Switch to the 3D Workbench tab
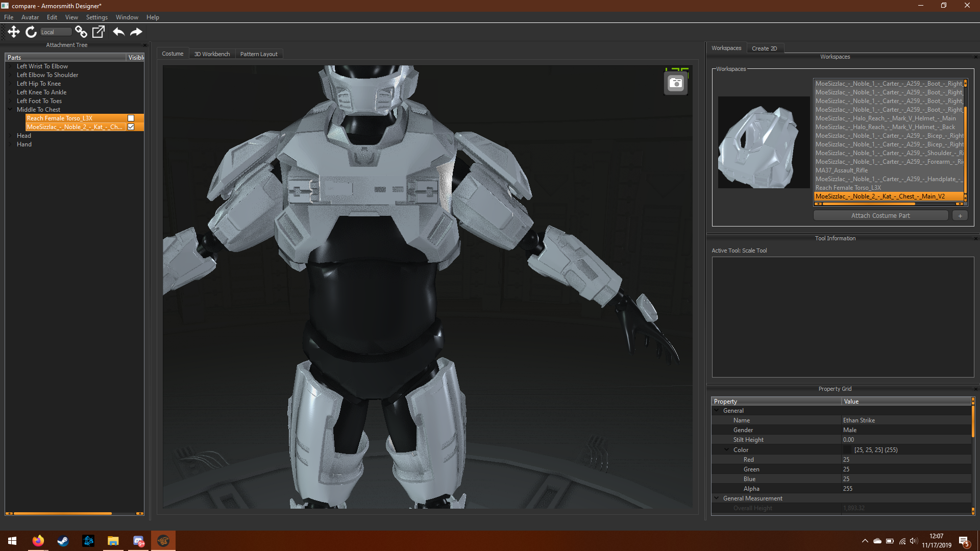The width and height of the screenshot is (980, 551). click(212, 54)
